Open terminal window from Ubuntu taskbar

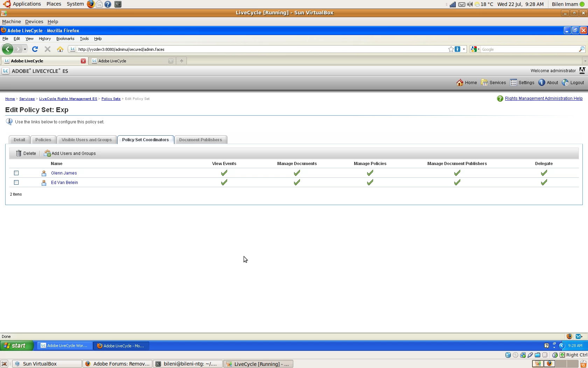188,364
